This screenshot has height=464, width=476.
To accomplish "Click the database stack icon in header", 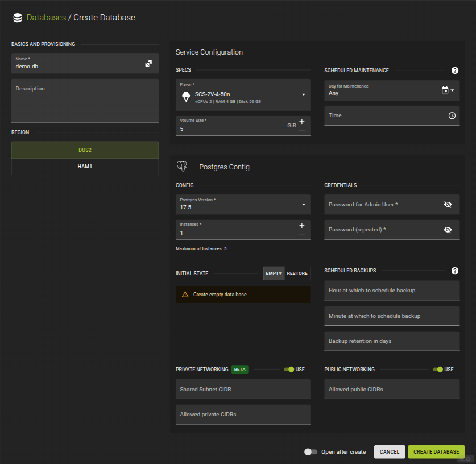I will [x=18, y=18].
